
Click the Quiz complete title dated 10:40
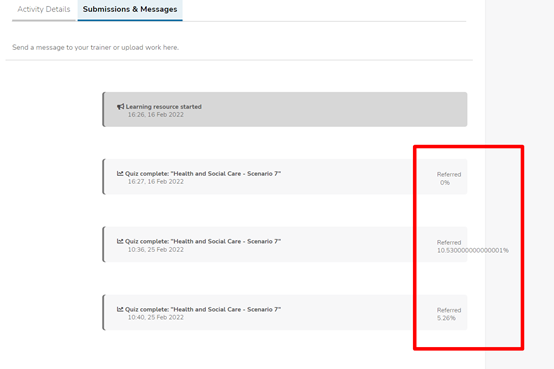203,309
